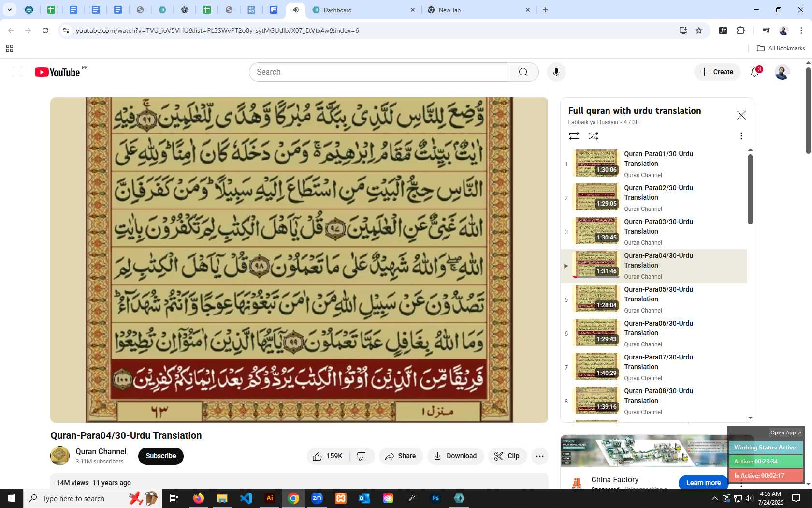Open a new browser tab
The height and width of the screenshot is (508, 812).
pyautogui.click(x=545, y=10)
